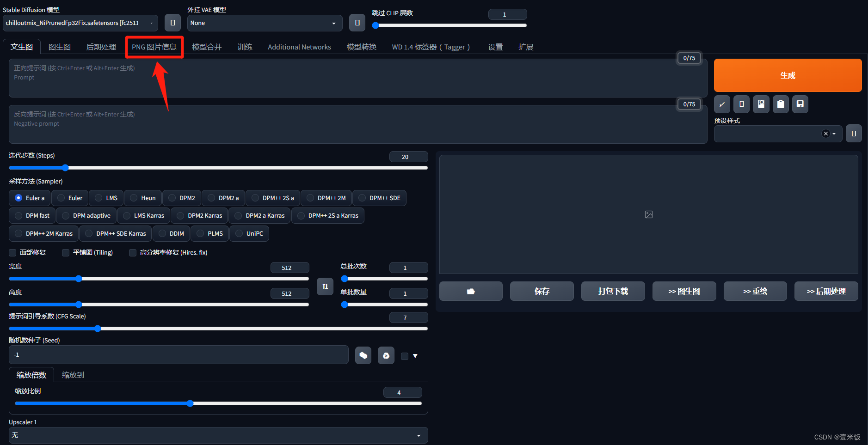Open output folder via folder icon button

pos(471,291)
